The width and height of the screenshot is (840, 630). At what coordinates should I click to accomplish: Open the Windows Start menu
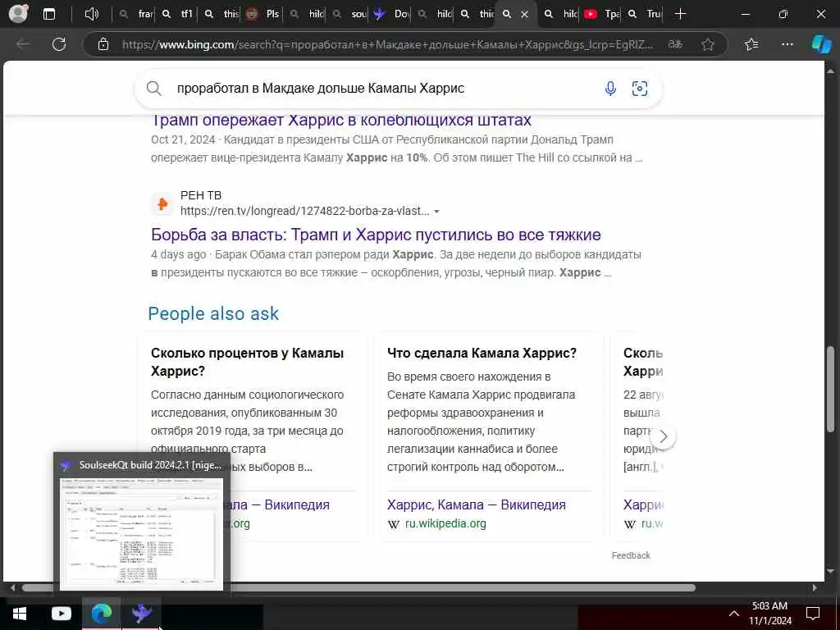pos(20,614)
